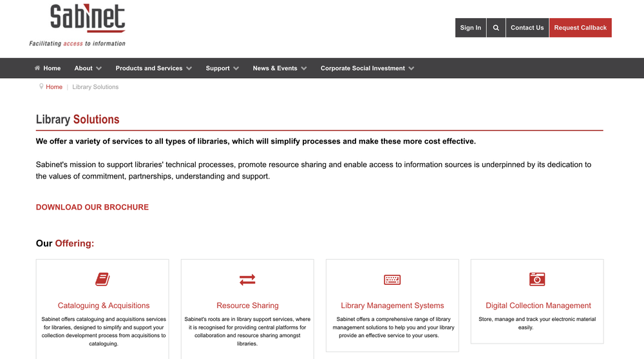
Task: Click 'Store, manage and track' description text
Action: pos(537,323)
